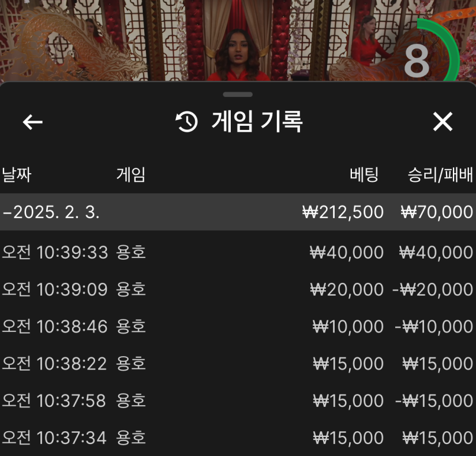476x456 pixels.
Task: Open the 오전 10:37:58 용호 record
Action: [x=237, y=401]
